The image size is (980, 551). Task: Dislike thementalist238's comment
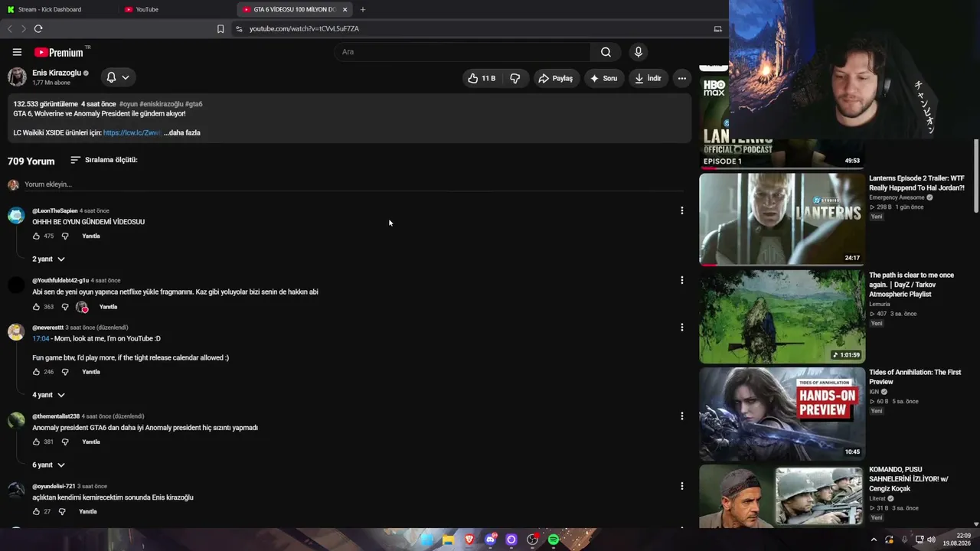click(x=65, y=442)
